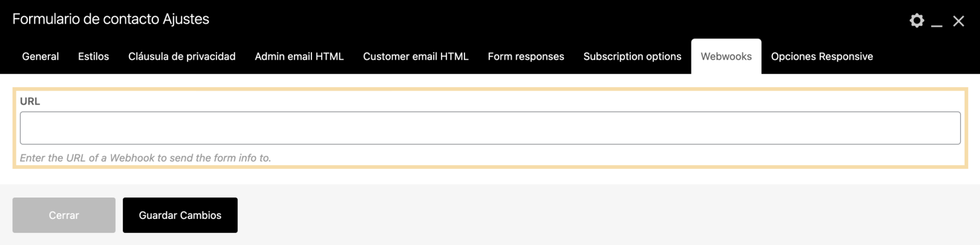The height and width of the screenshot is (245, 980).
Task: Switch to Subscription options tab
Action: [x=632, y=57]
